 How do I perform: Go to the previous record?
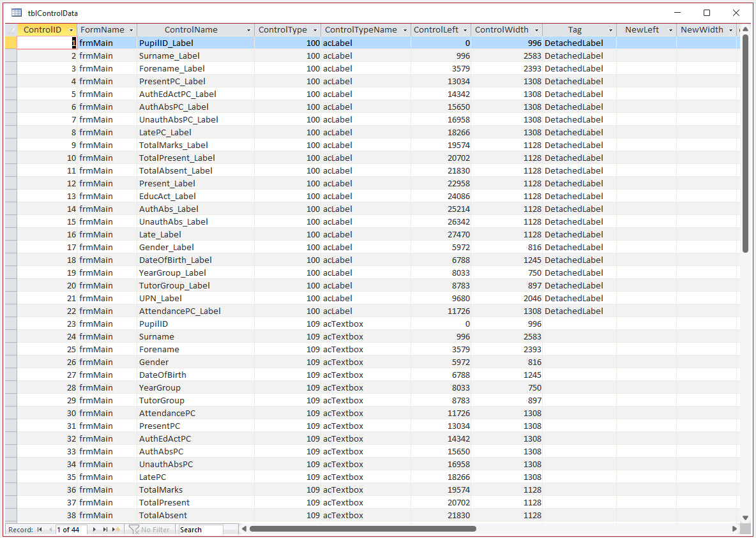pyautogui.click(x=50, y=529)
